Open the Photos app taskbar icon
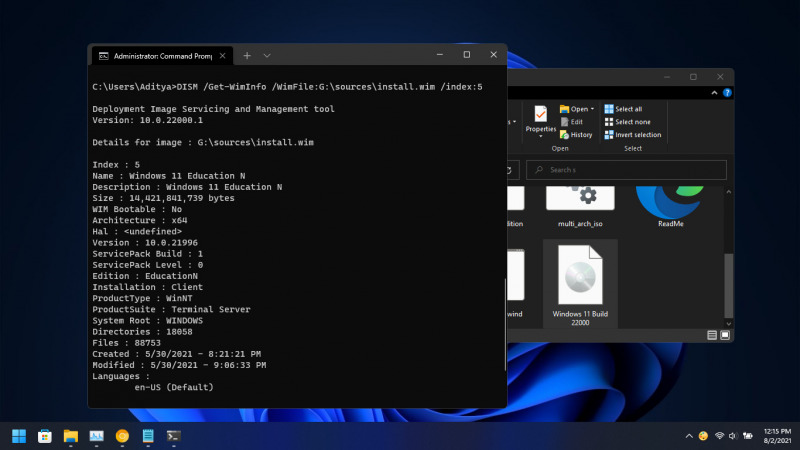The height and width of the screenshot is (450, 800). click(96, 436)
